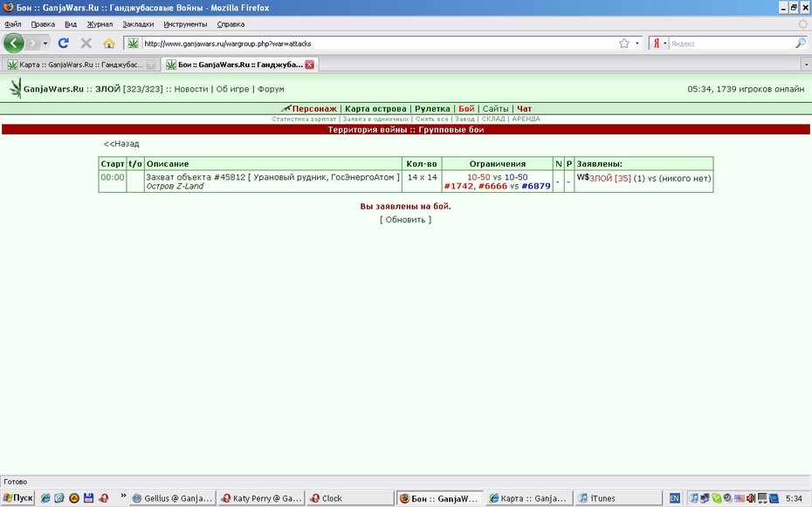Open the Закладки menu

pyautogui.click(x=138, y=24)
